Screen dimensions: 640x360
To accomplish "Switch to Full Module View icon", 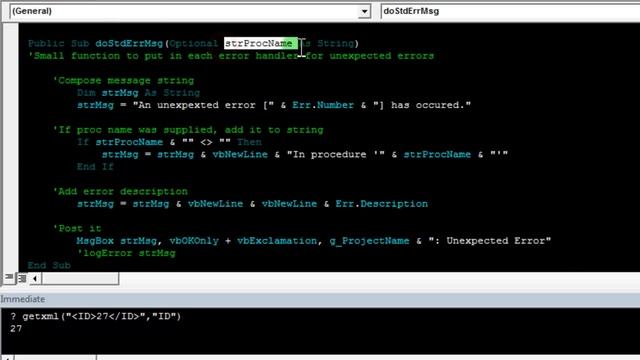I will click(22, 278).
